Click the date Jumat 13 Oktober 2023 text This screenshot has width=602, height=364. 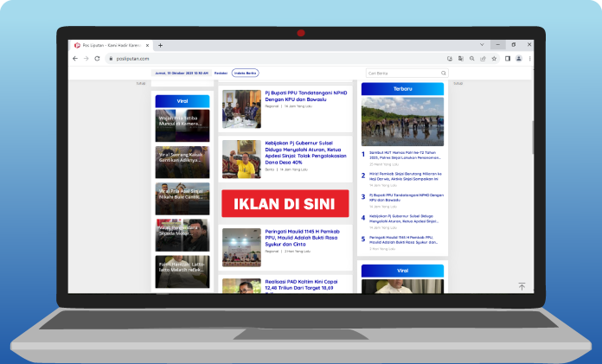[x=182, y=73]
